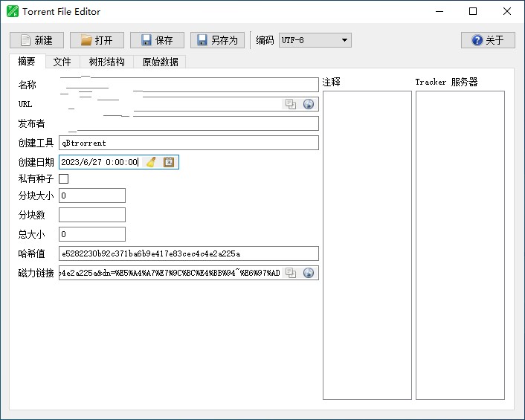Click the 名称 name input field

tap(189, 85)
